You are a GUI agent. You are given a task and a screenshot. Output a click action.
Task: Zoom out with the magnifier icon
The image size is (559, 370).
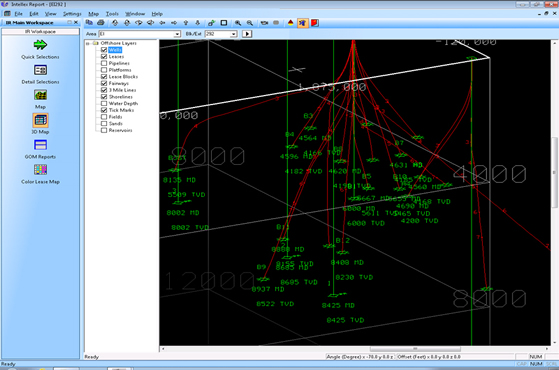250,23
